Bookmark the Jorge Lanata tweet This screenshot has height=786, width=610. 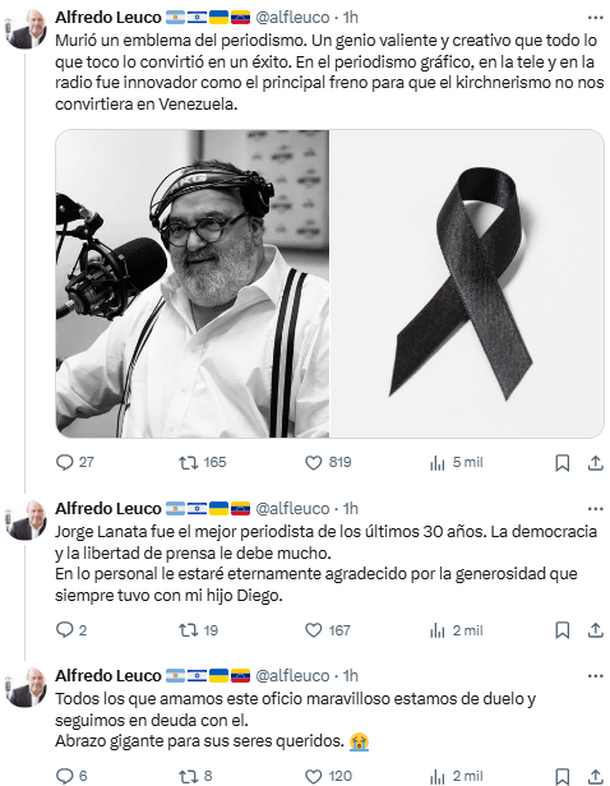(x=562, y=630)
